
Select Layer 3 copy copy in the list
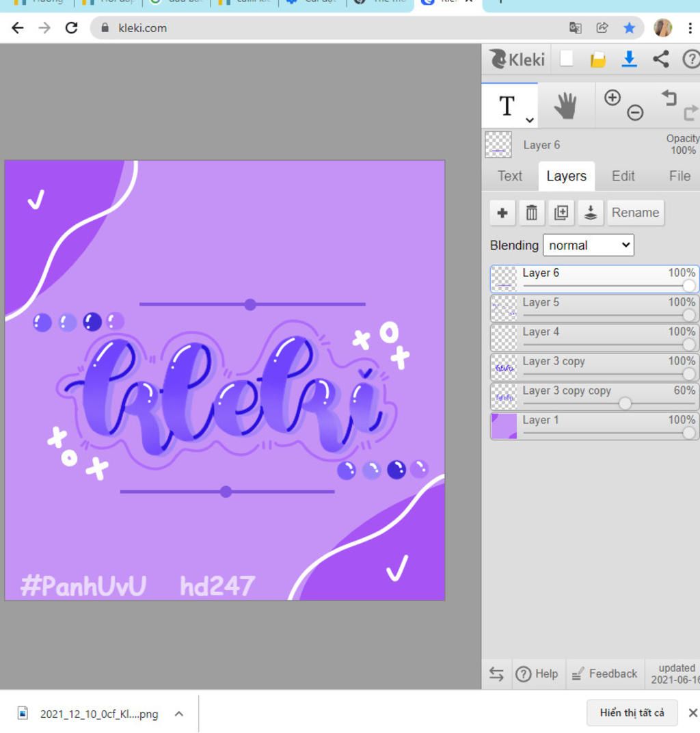click(594, 397)
